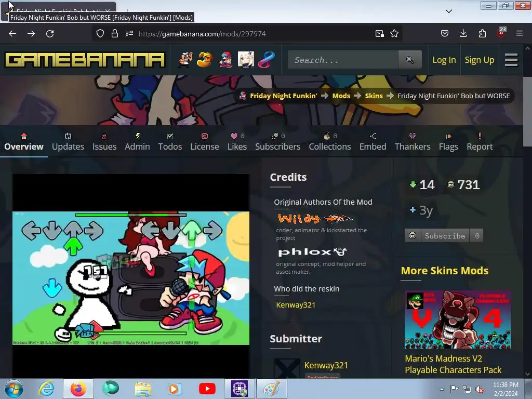Open the Firefox downloads panel
532x399 pixels.
pyautogui.click(x=463, y=33)
